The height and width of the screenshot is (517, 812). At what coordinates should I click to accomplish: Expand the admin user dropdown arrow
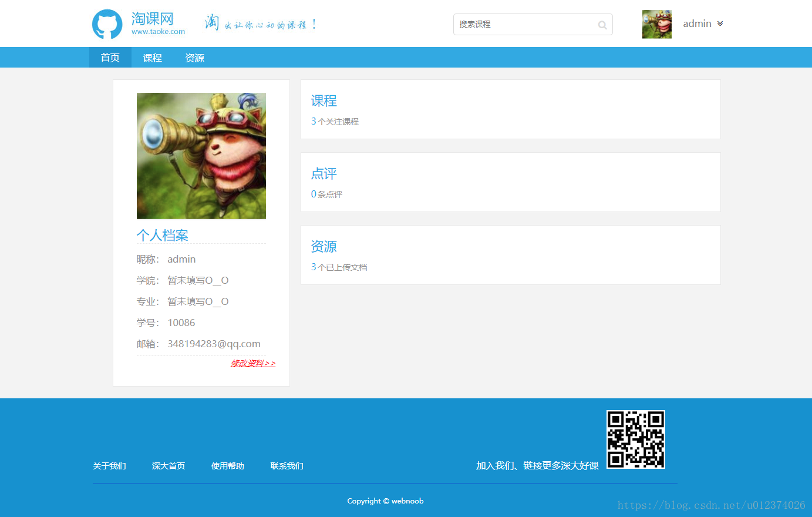[720, 23]
